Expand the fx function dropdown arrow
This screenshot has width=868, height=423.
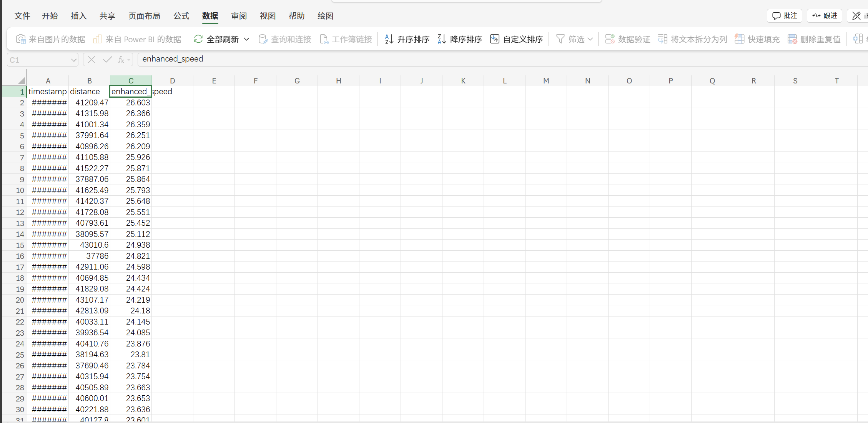[x=129, y=60]
